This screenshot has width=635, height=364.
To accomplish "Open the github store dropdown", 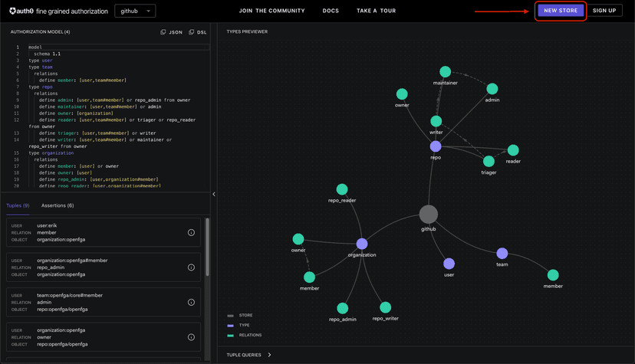I will (x=135, y=11).
